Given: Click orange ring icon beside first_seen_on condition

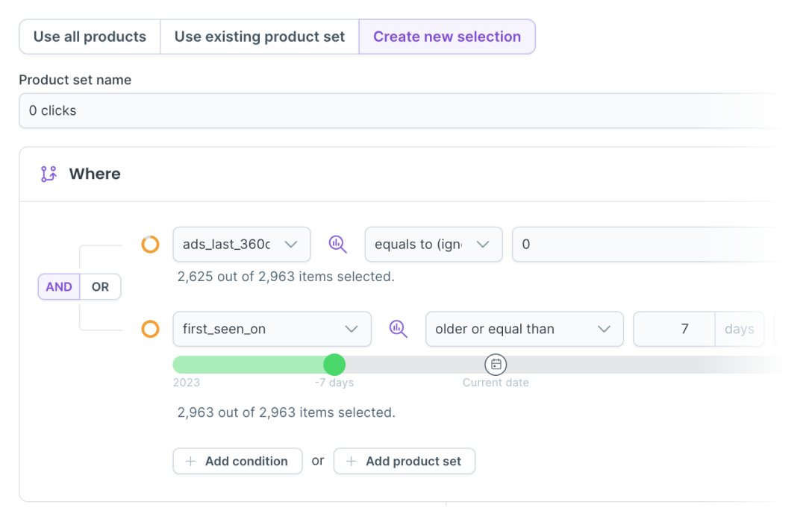Looking at the screenshot, I should pyautogui.click(x=151, y=329).
